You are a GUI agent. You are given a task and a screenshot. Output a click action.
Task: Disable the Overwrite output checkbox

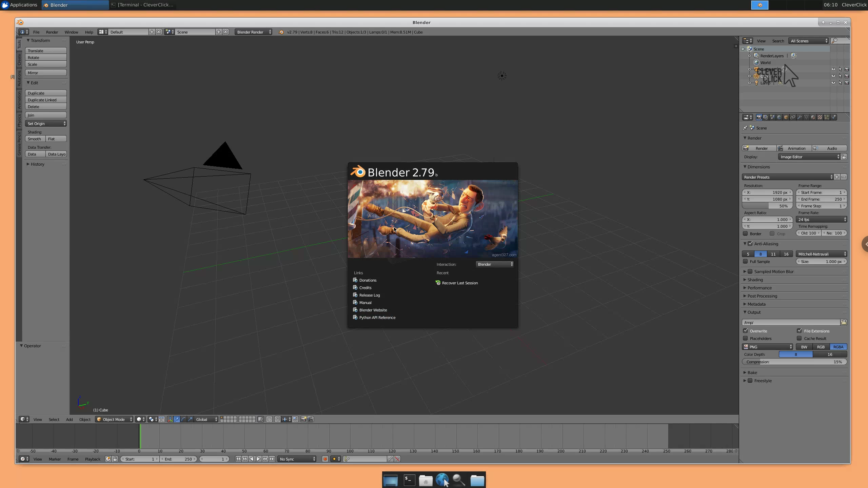(x=745, y=331)
